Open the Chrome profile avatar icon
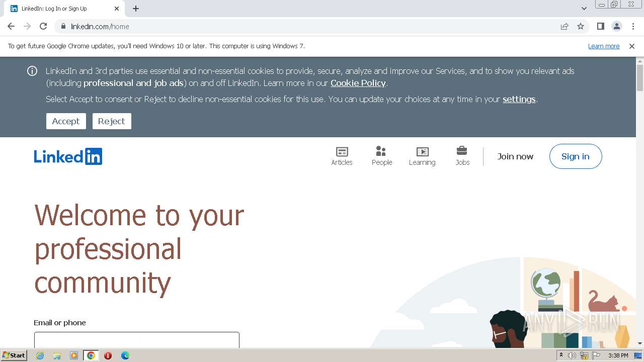 (616, 26)
